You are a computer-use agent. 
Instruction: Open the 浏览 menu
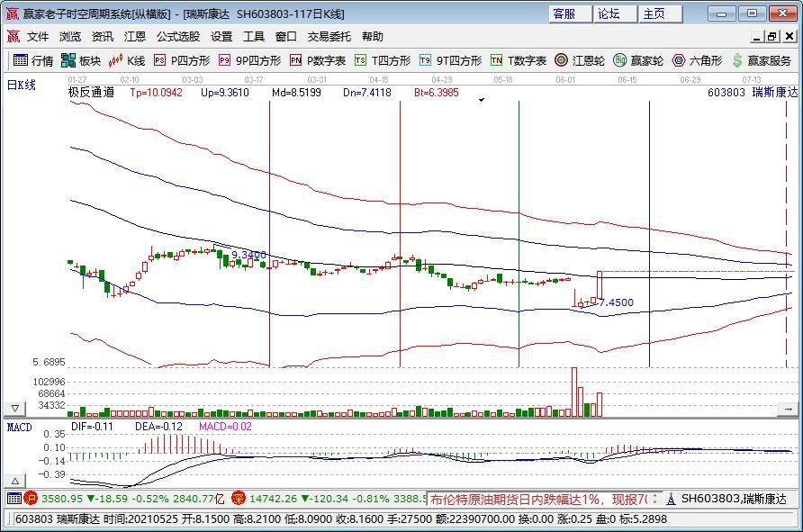(70, 36)
